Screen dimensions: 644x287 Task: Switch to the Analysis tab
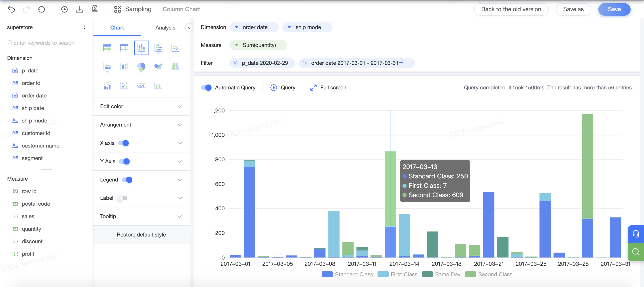coord(165,27)
